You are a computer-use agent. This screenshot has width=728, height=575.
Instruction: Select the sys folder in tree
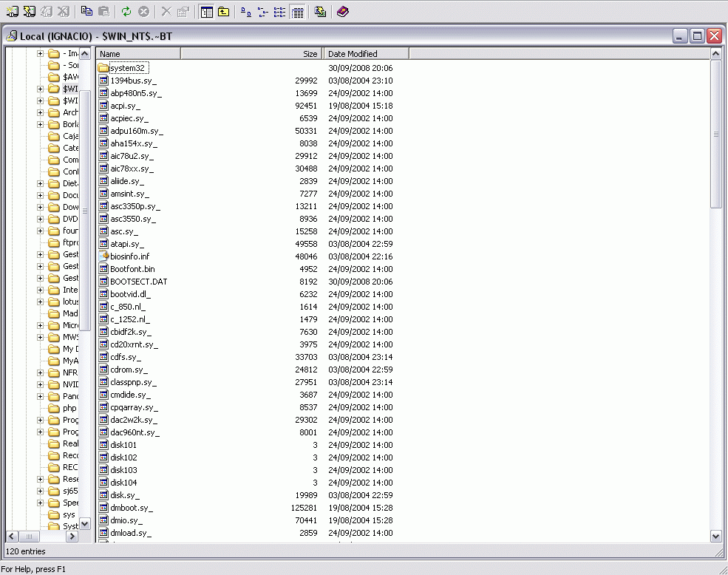tap(69, 514)
